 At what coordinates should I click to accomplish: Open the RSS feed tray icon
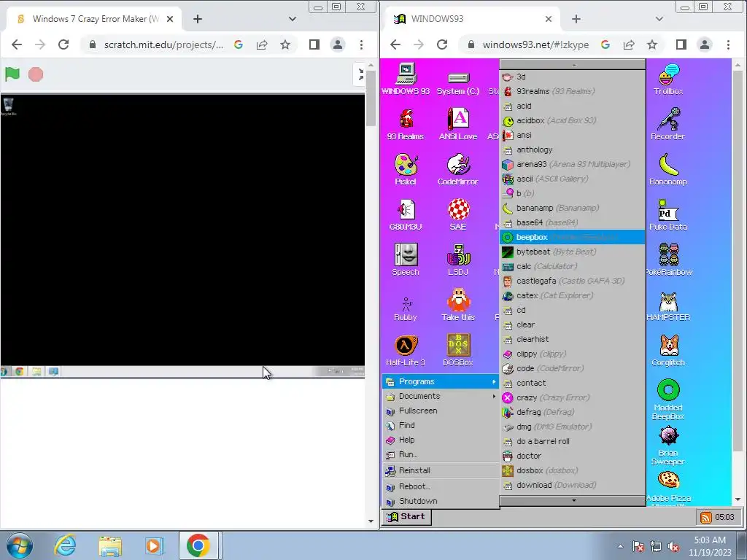706,517
